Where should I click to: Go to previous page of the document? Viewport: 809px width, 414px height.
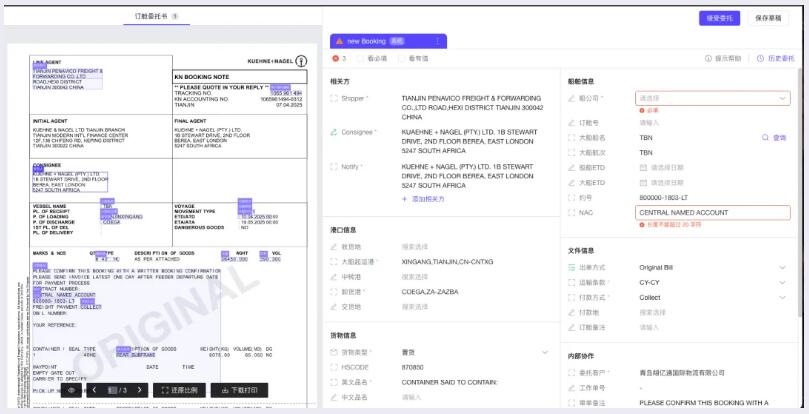tap(94, 390)
